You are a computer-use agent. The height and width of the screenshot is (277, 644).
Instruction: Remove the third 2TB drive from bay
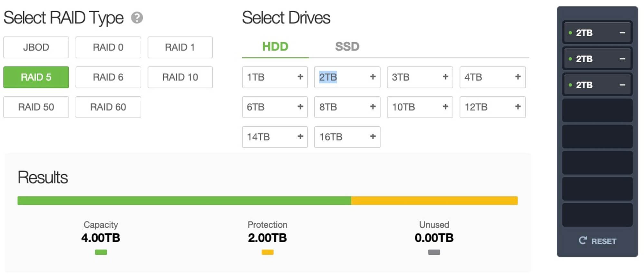coord(622,85)
